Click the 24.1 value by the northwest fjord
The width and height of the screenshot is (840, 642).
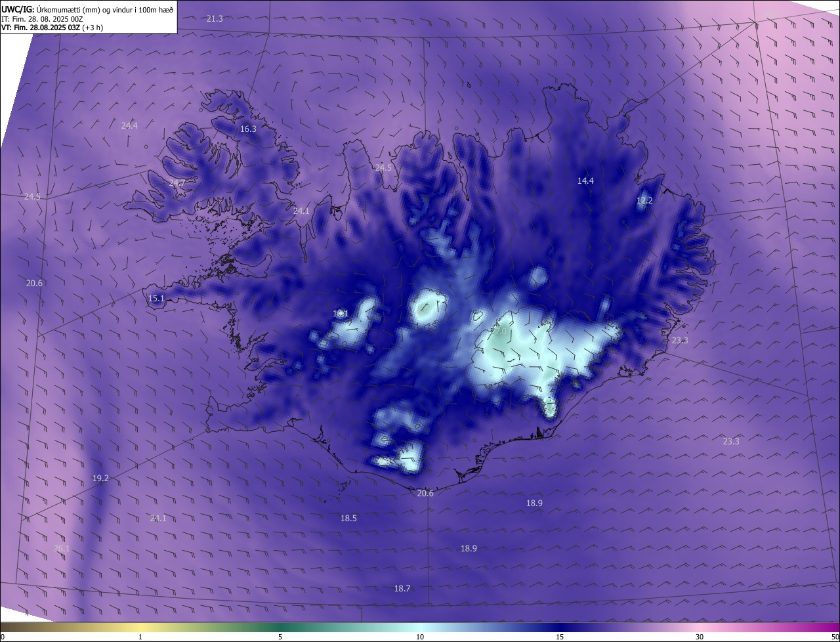point(301,211)
